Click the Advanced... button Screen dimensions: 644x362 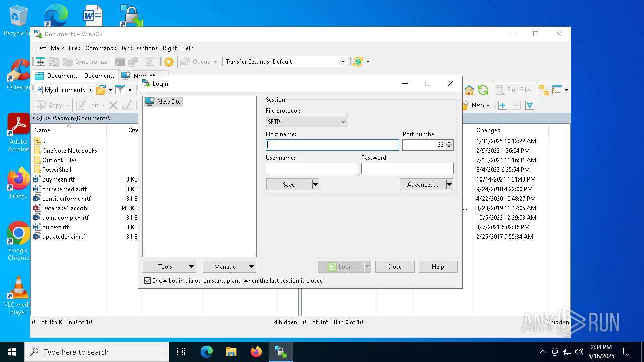pos(423,185)
